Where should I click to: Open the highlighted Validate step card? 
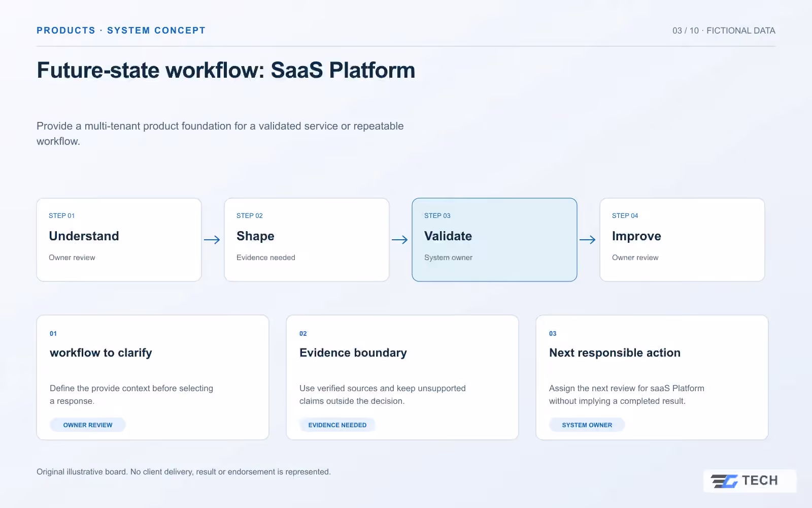[x=494, y=240]
